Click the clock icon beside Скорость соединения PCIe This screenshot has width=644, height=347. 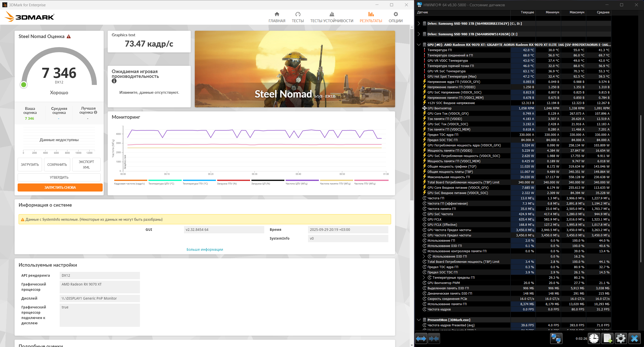(424, 299)
